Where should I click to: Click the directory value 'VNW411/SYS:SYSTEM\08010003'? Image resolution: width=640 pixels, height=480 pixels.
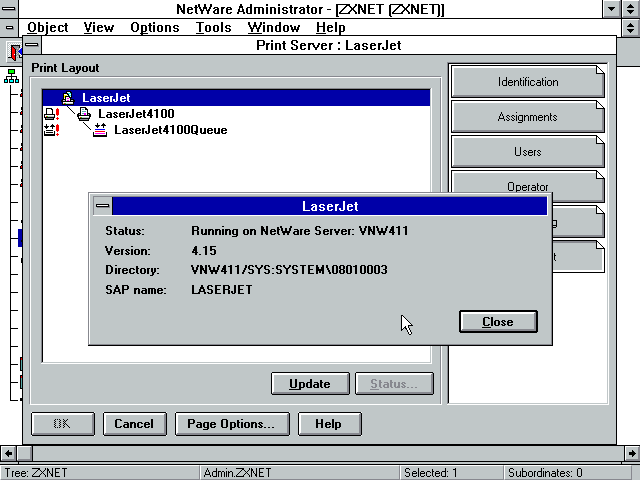[289, 270]
